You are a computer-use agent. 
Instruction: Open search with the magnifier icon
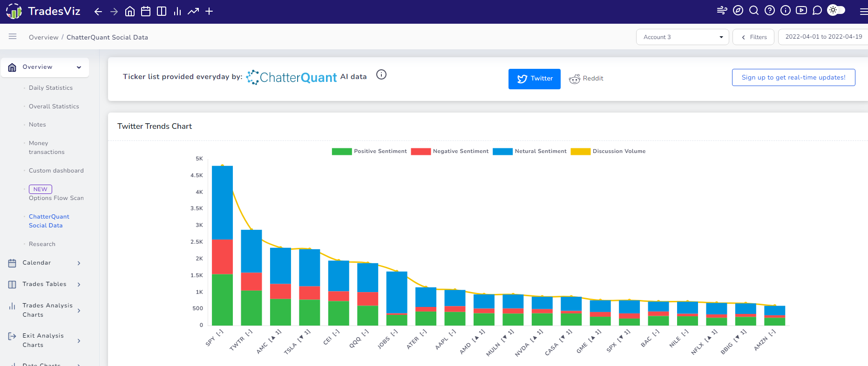point(754,10)
